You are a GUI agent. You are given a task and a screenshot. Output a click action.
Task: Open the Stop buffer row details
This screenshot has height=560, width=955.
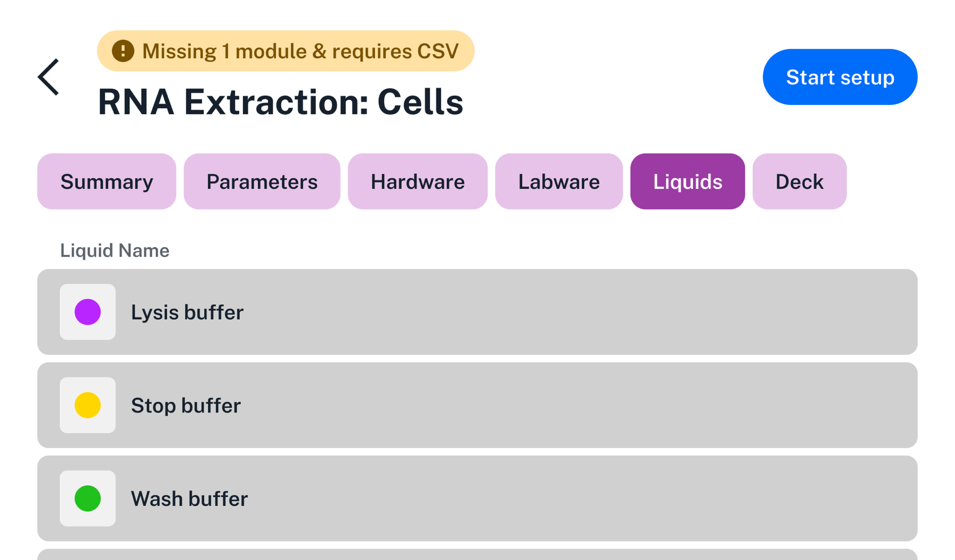(x=477, y=405)
